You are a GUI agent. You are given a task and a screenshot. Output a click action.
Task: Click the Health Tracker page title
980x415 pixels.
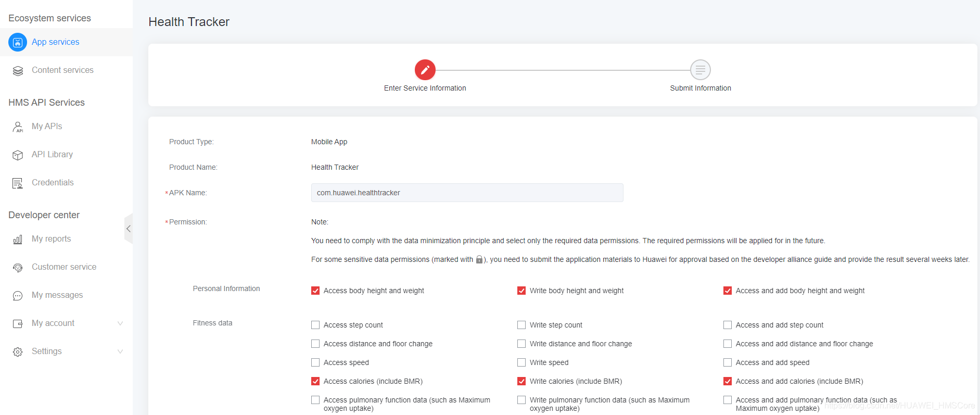pyautogui.click(x=189, y=22)
